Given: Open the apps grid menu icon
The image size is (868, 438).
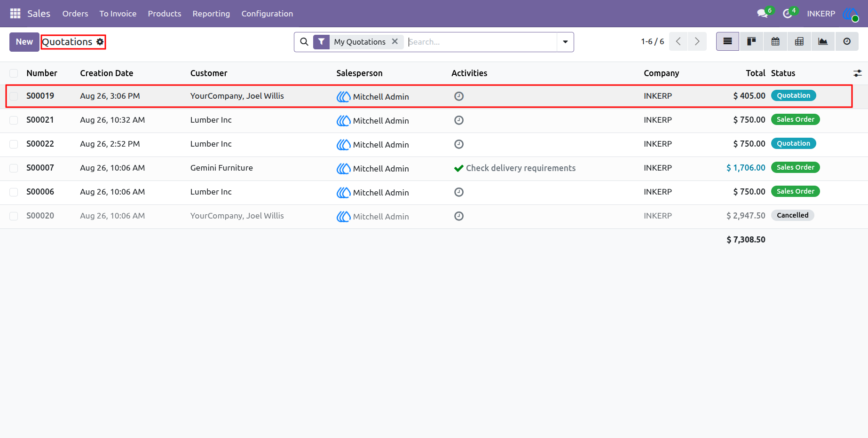Looking at the screenshot, I should (15, 14).
